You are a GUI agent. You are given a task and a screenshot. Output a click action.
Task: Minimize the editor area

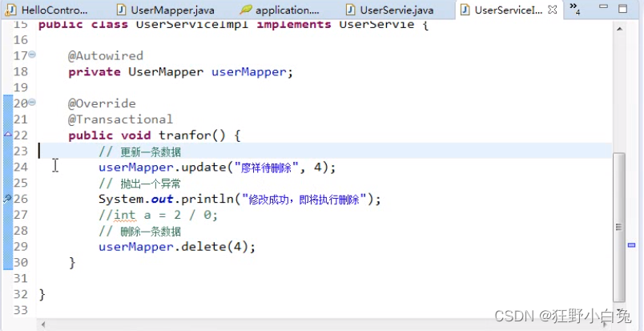pos(603,6)
